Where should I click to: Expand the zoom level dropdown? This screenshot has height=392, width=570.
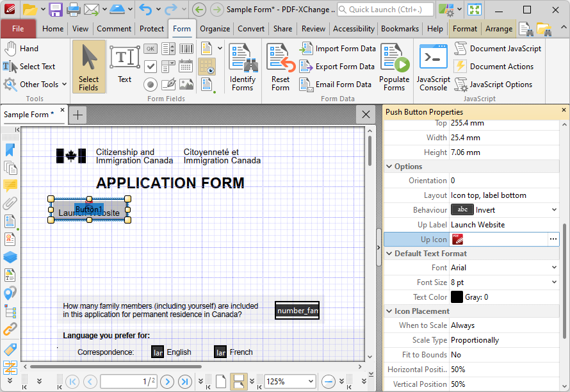(311, 382)
